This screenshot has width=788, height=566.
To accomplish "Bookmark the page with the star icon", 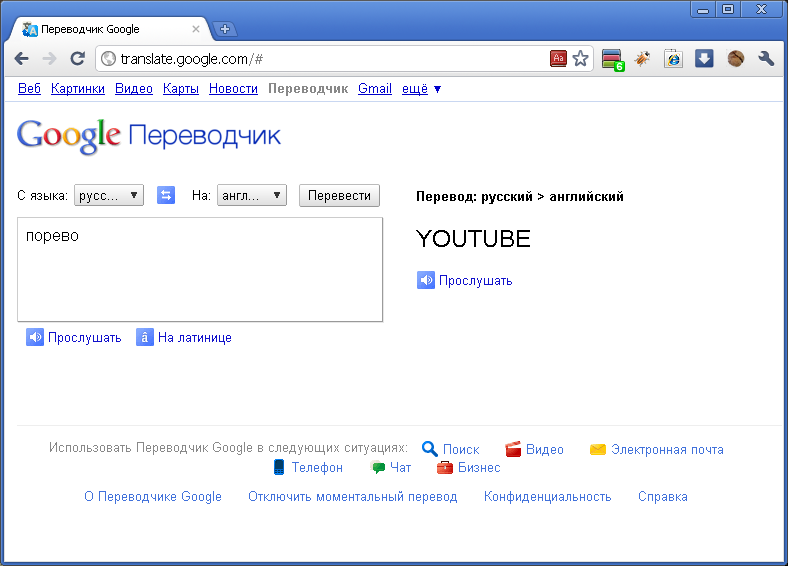I will [580, 59].
